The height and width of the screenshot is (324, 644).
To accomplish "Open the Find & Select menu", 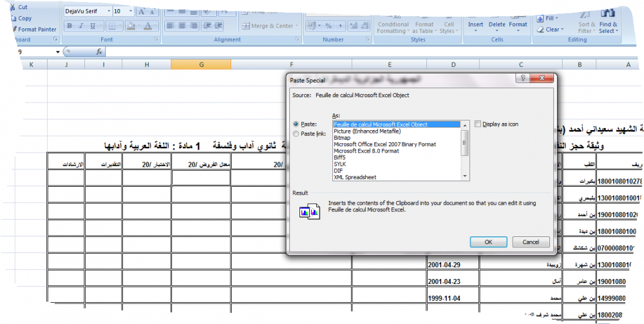I will click(609, 22).
